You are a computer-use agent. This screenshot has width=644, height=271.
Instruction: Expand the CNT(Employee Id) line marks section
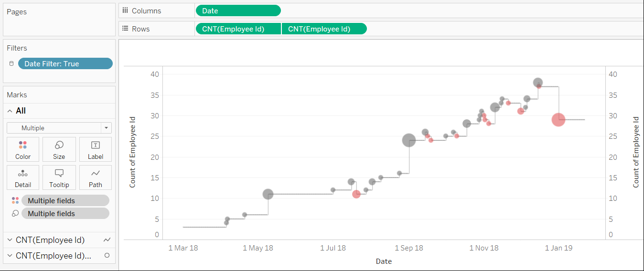pos(10,240)
